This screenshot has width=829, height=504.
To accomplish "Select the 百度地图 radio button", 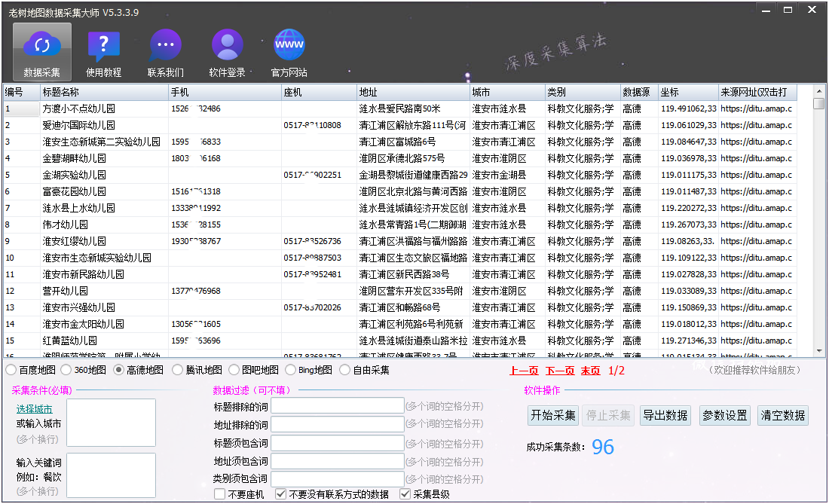I will pos(11,370).
